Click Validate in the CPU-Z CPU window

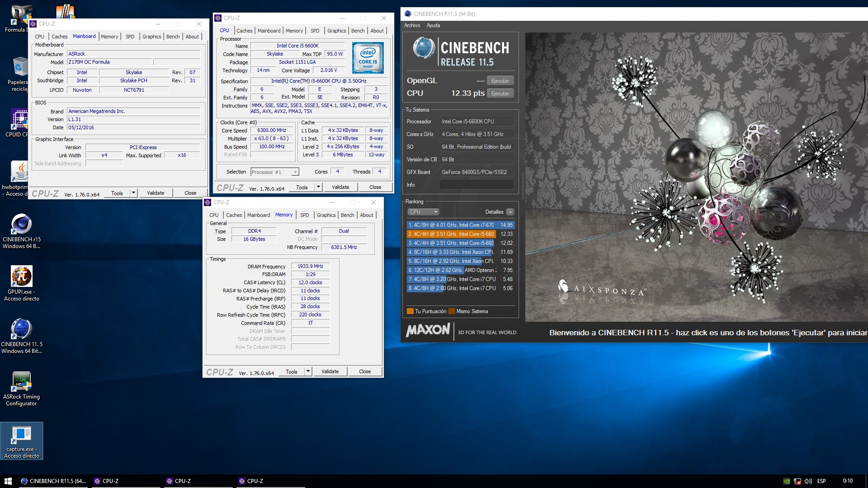pos(340,187)
